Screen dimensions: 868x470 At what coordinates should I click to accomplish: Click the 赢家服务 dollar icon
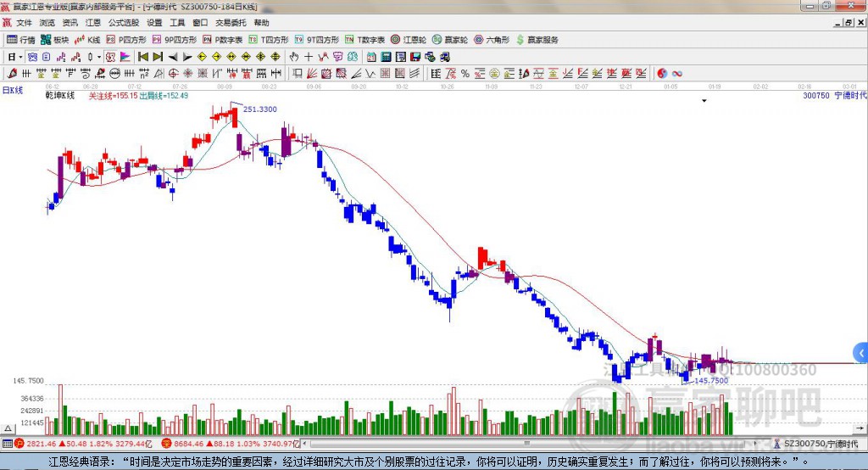pyautogui.click(x=520, y=40)
